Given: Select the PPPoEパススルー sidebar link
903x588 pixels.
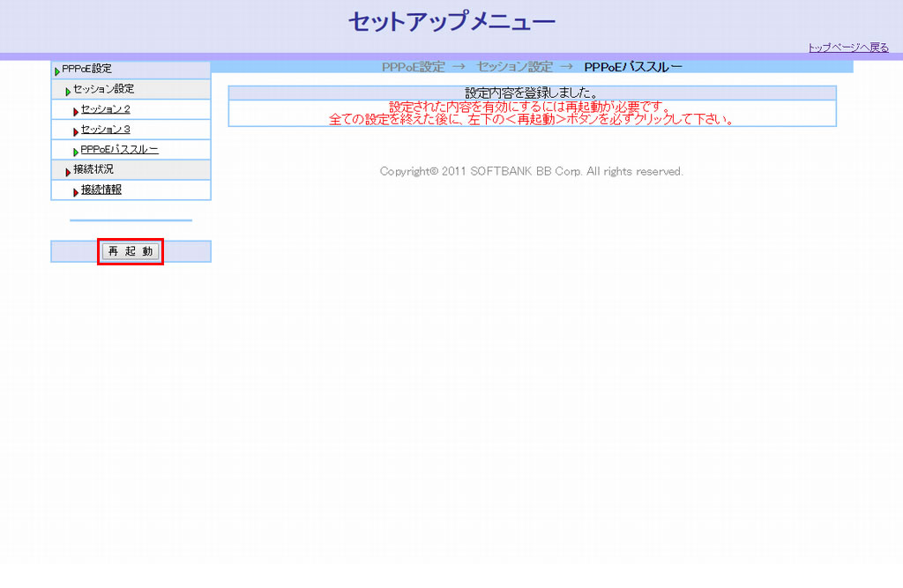Looking at the screenshot, I should coord(119,150).
